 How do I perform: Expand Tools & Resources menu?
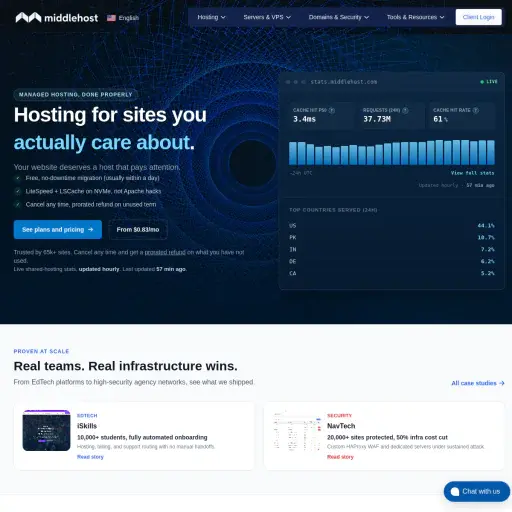[x=415, y=17]
